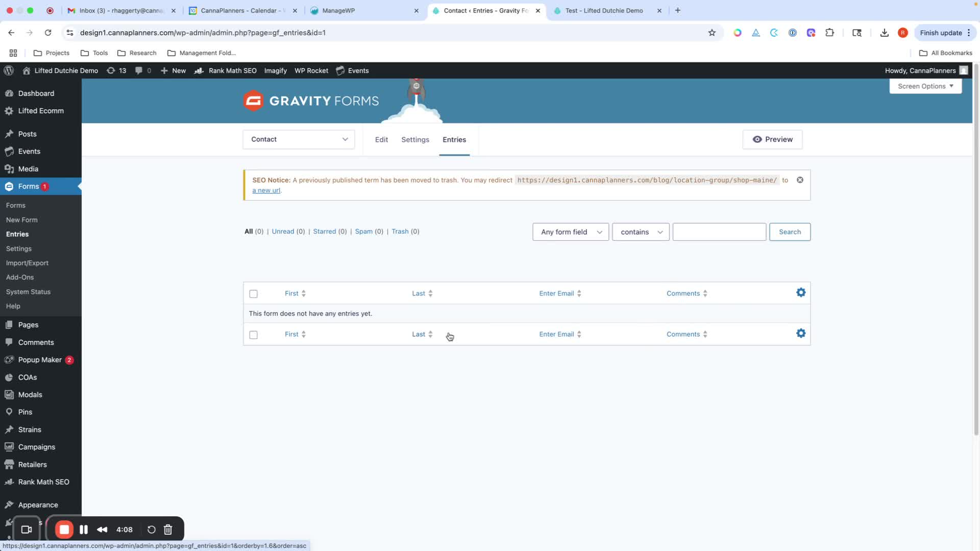This screenshot has width=980, height=551.
Task: Dismiss the SEO Notice with X icon
Action: (800, 180)
